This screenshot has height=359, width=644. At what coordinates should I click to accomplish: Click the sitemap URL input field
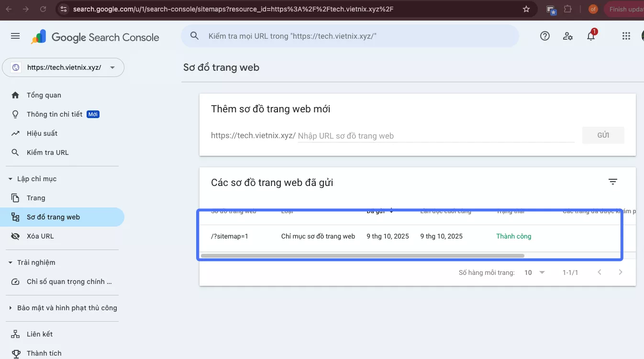pos(431,135)
